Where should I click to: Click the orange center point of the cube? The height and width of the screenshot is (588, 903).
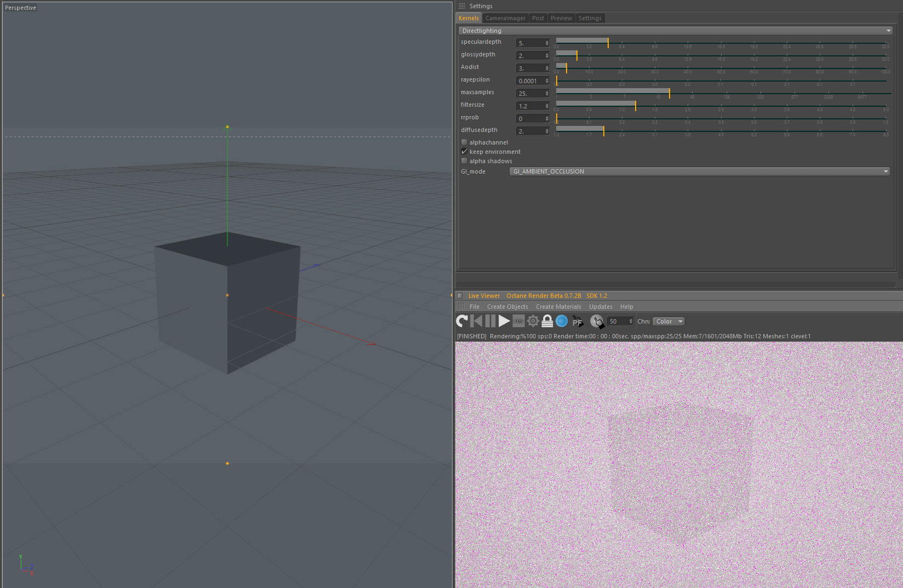click(x=227, y=295)
